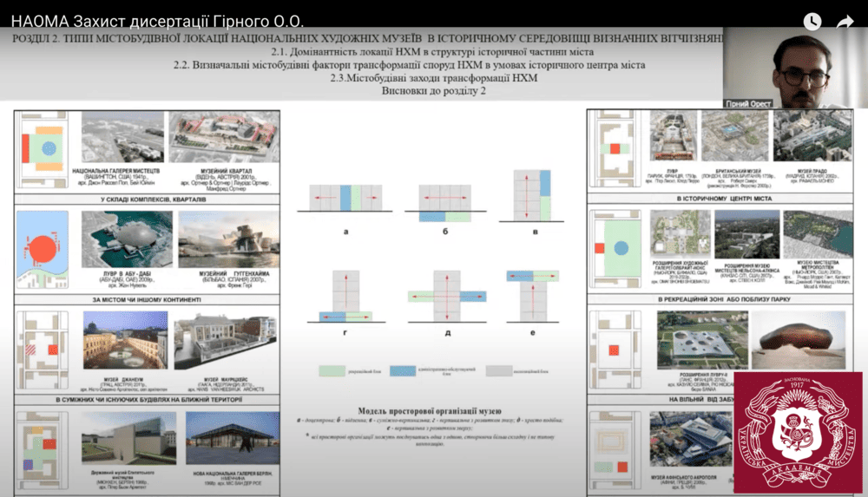This screenshot has height=497, width=868.
Task: Click line 2.1. Домінантність локації НХМ
Action: pos(432,52)
